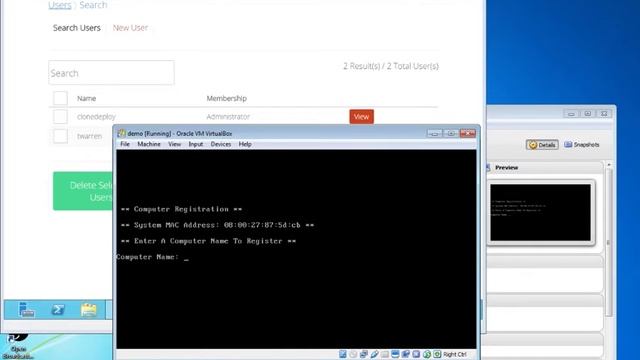This screenshot has height=360, width=640.
Task: Open File menu in VirtualBox demo window
Action: click(124, 144)
